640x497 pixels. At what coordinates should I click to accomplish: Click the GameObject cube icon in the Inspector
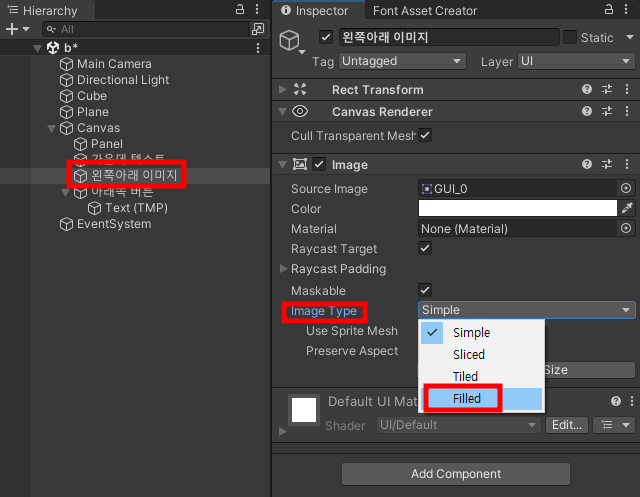click(290, 40)
